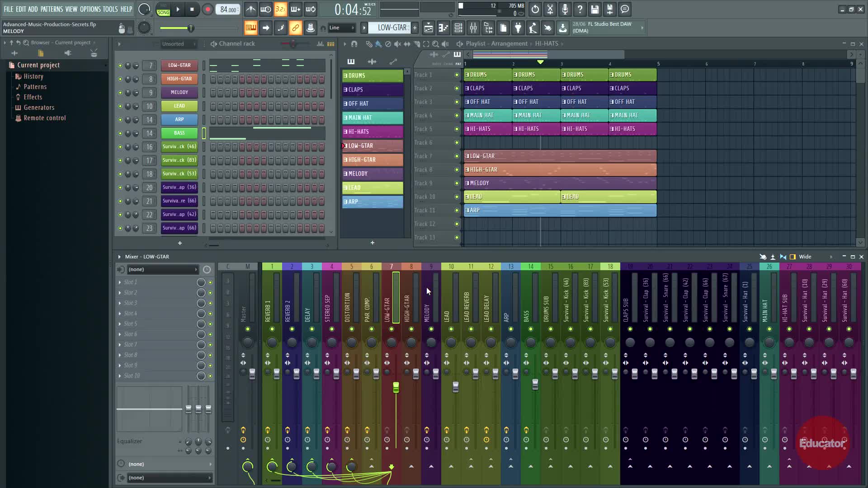868x488 pixels.
Task: Open the Piano roll view icon
Action: (443, 28)
